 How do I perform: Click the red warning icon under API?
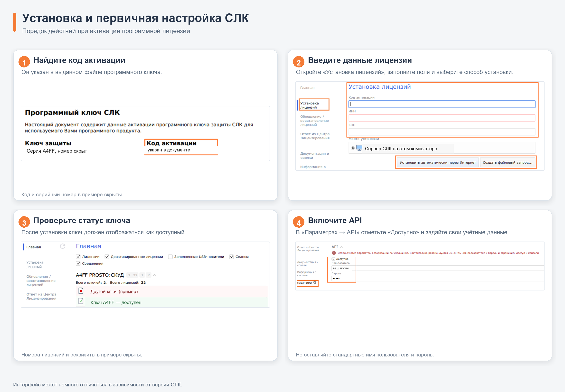(x=334, y=253)
